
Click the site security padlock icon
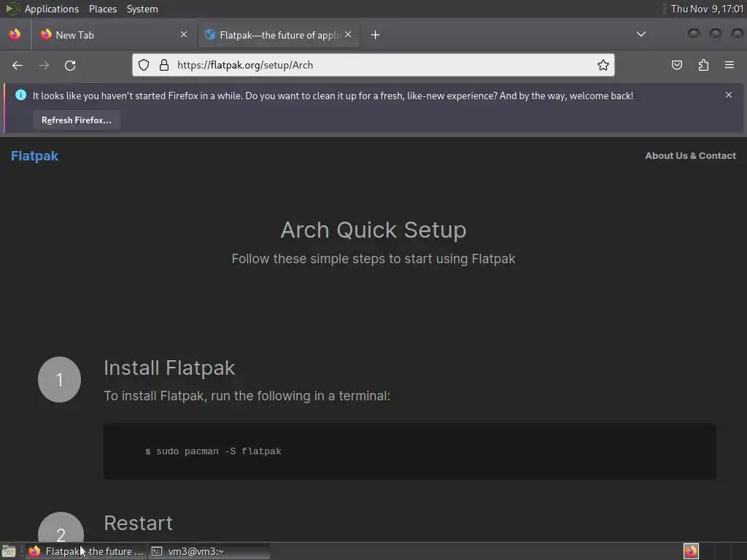164,65
